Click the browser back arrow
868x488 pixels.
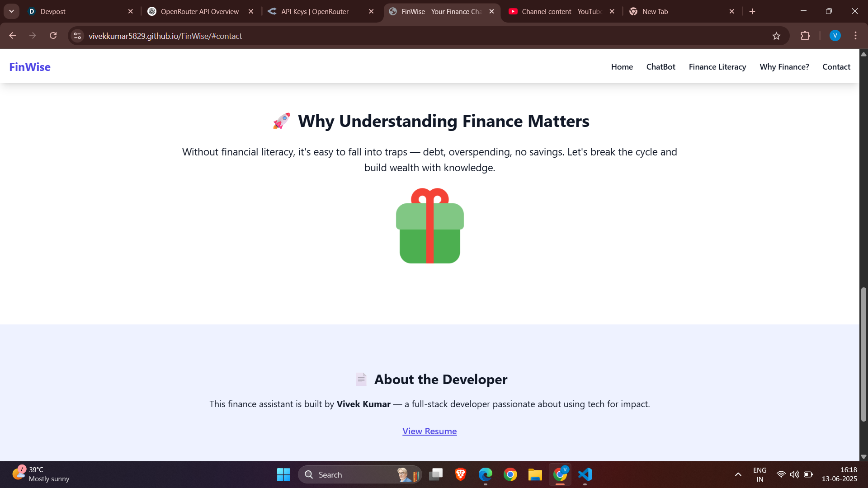(12, 36)
